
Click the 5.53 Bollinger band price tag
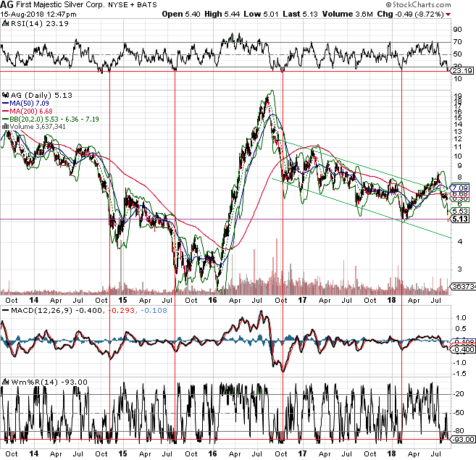click(460, 211)
